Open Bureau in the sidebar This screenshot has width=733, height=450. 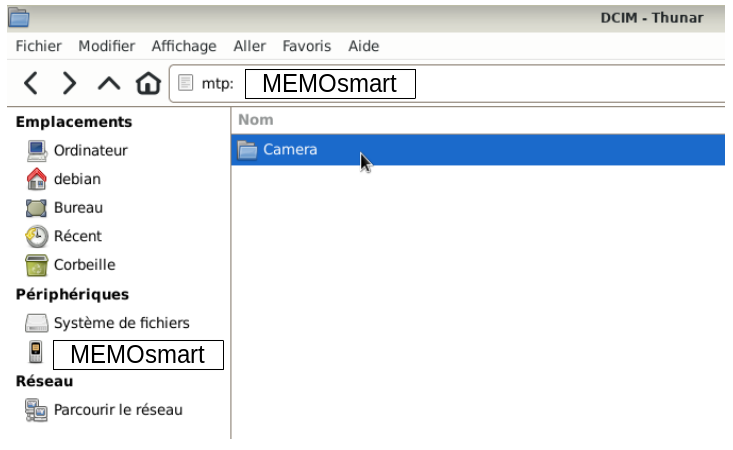(x=78, y=207)
